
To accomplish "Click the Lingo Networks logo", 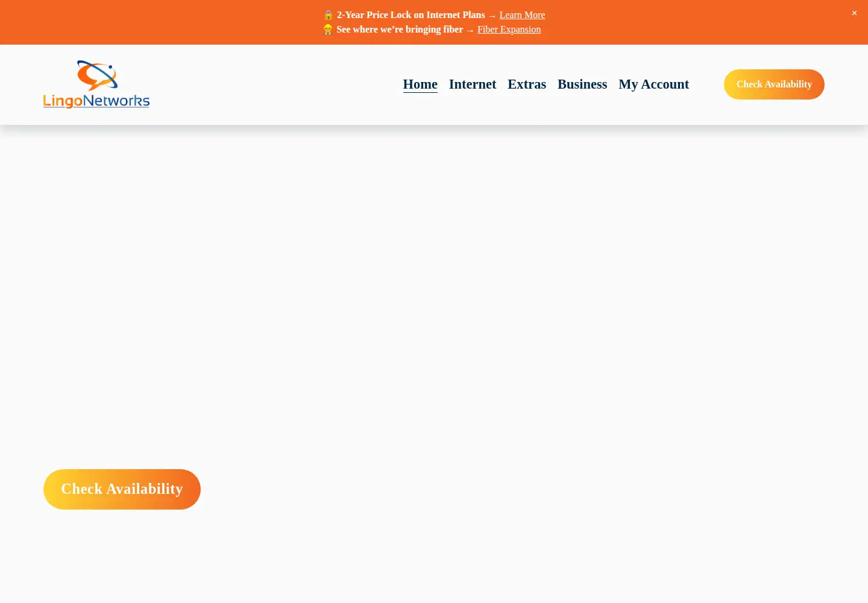I will coord(96,84).
